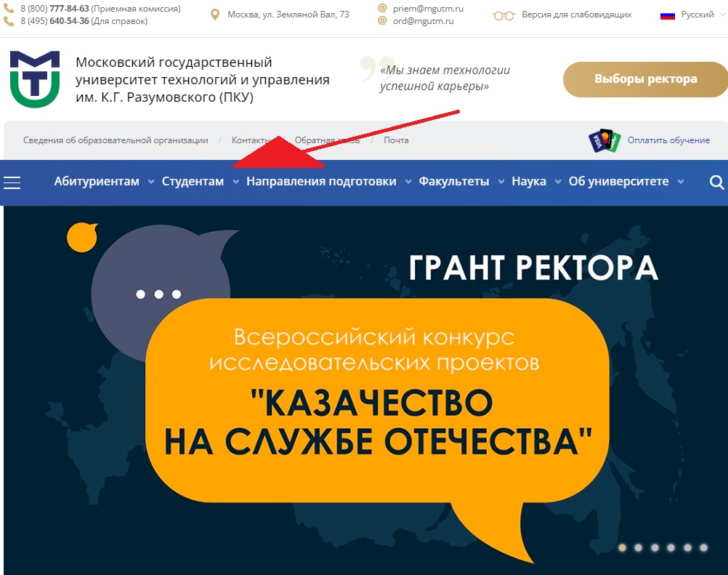Click the location pin icon near address
The height and width of the screenshot is (575, 728).
[x=214, y=15]
